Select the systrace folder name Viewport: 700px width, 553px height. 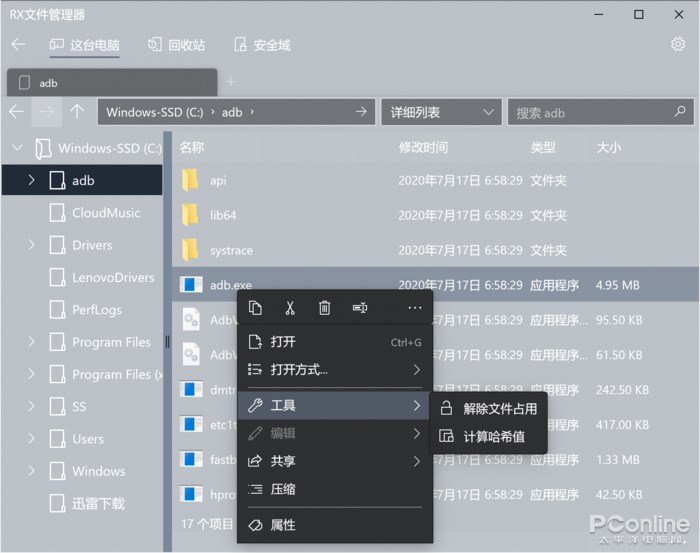coord(231,250)
